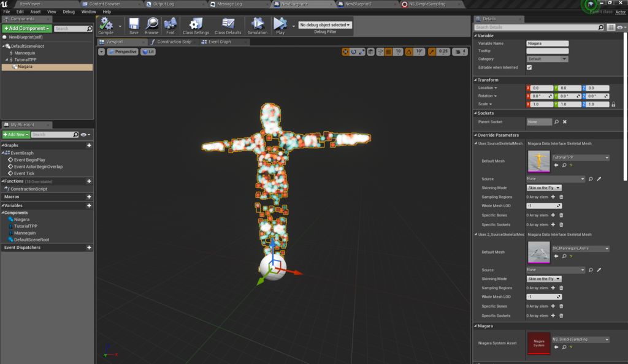The width and height of the screenshot is (628, 364).
Task: Delete first Specific Bones array elements
Action: [561, 215]
